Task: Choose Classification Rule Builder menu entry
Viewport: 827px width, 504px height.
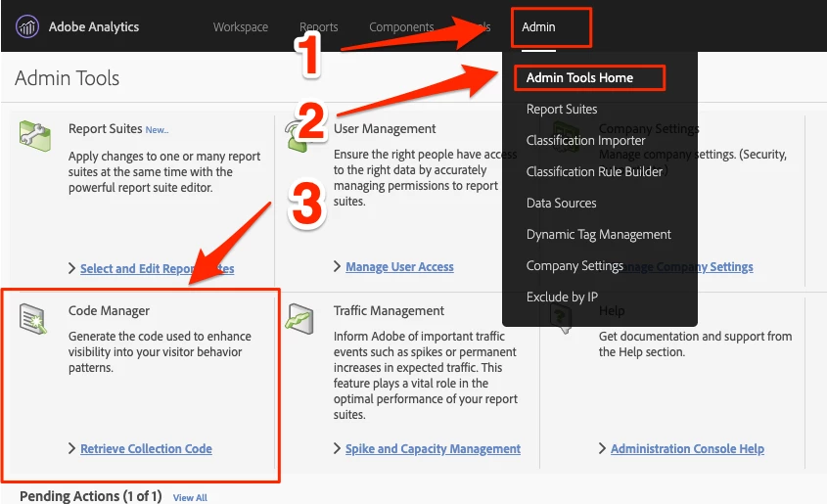Action: (594, 172)
